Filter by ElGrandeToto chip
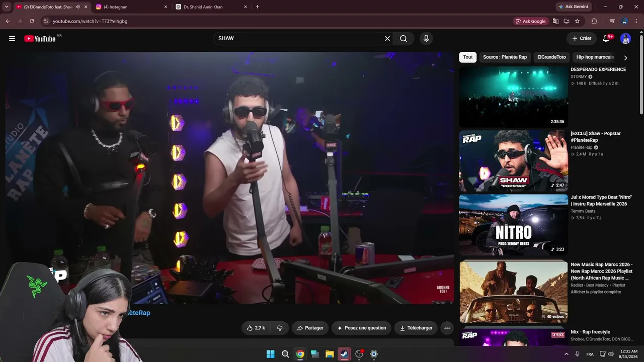644x362 pixels. [551, 57]
